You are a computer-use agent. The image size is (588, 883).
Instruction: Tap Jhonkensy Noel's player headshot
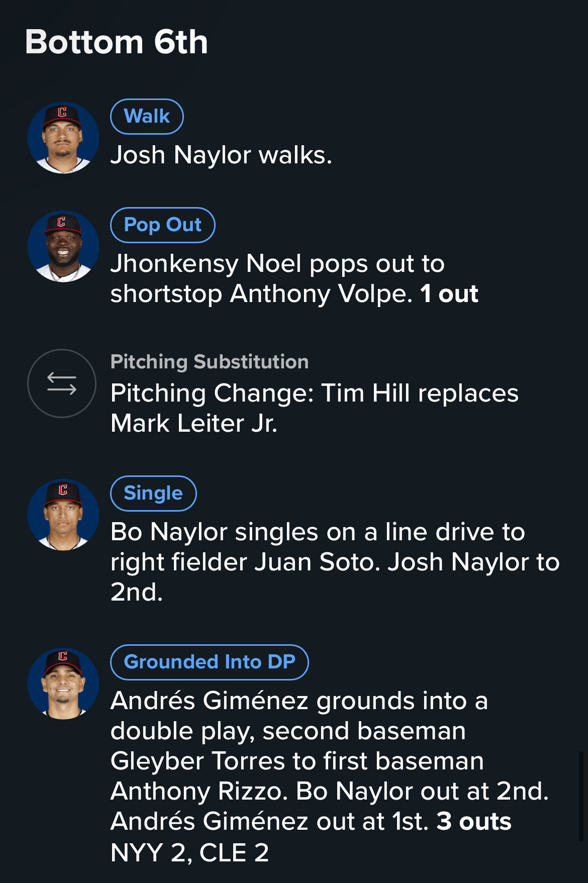[63, 246]
